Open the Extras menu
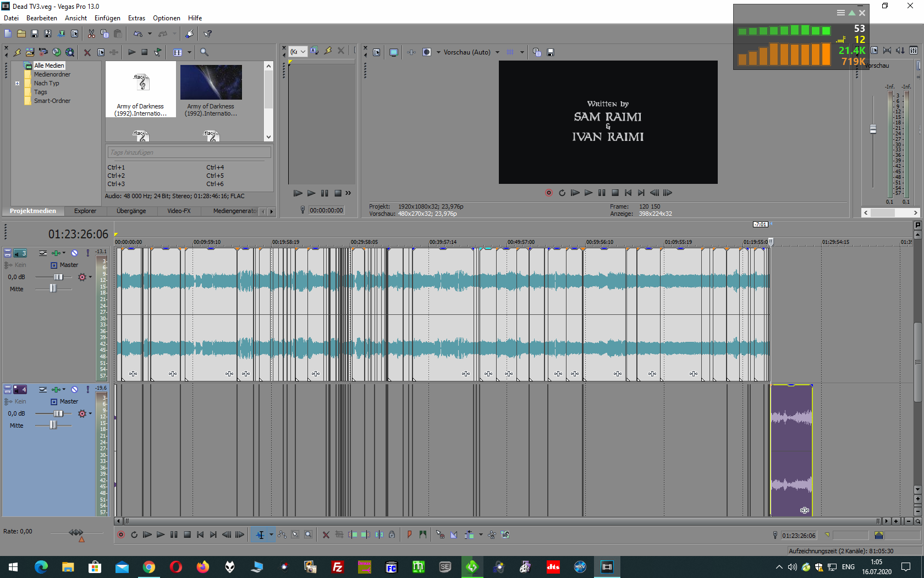924x578 pixels. click(136, 18)
